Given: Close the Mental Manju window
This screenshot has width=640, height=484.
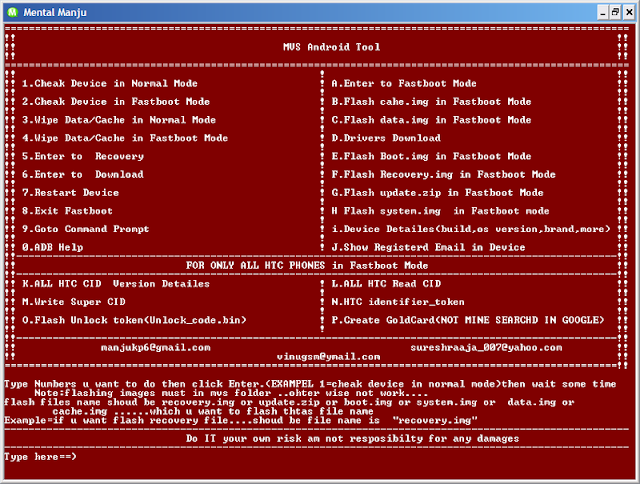Looking at the screenshot, I should pyautogui.click(x=629, y=13).
